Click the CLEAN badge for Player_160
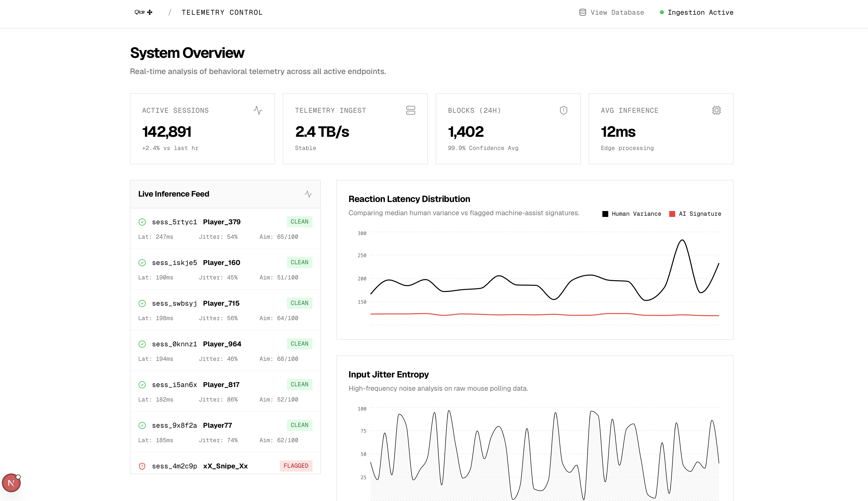868x501 pixels. [x=299, y=263]
